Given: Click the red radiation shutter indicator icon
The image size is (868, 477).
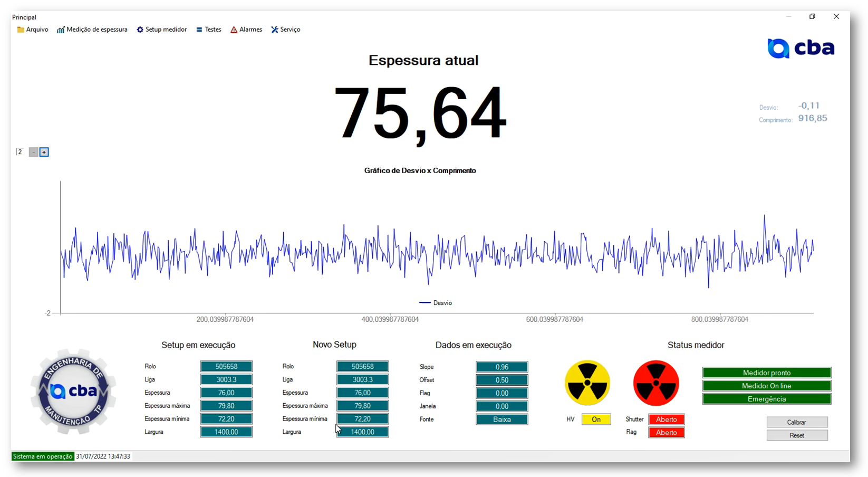Looking at the screenshot, I should 655,383.
